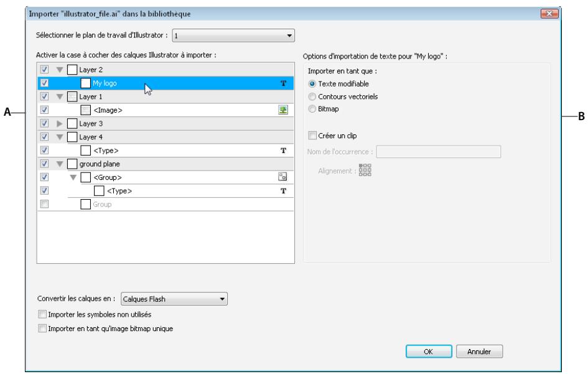This screenshot has height=374, width=588.
Task: Click the Layer 1 thumbnail icon
Action: pos(72,97)
